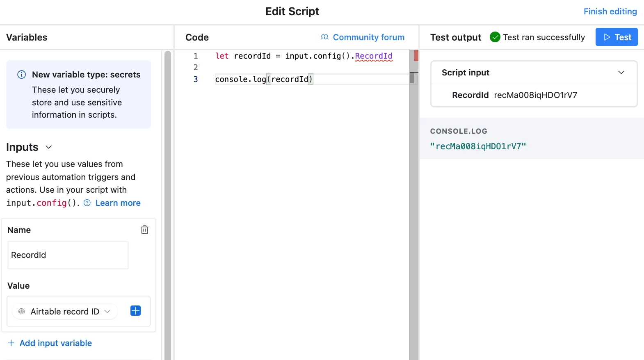Select line number 2 in editor gutter
644x360 pixels.
coord(196,67)
